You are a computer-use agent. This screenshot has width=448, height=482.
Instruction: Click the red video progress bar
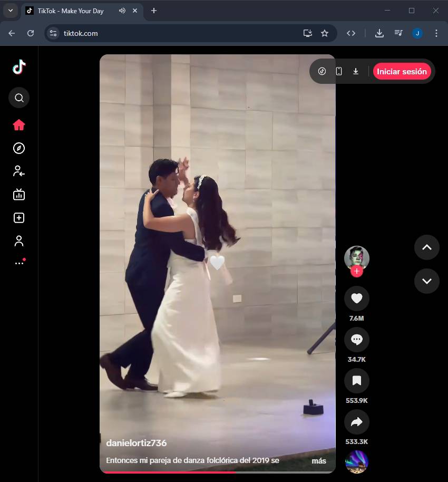169,472
